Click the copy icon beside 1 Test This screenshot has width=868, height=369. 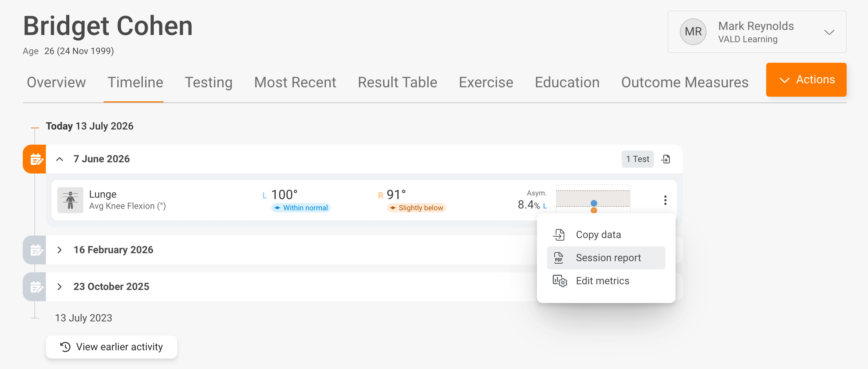(x=666, y=159)
